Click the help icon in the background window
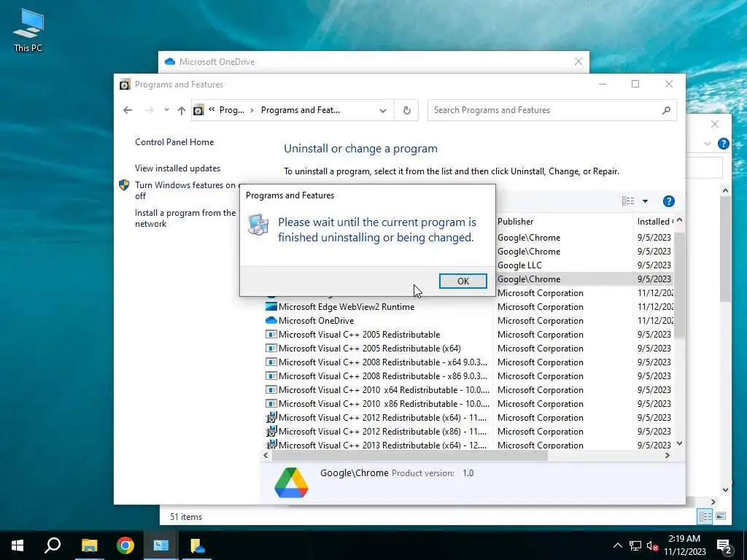 723,144
